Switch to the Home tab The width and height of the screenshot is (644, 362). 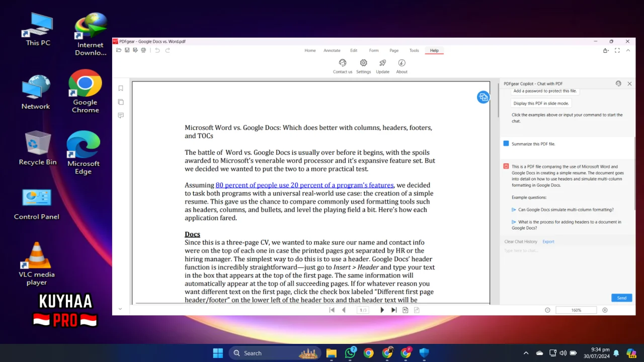pyautogui.click(x=310, y=50)
